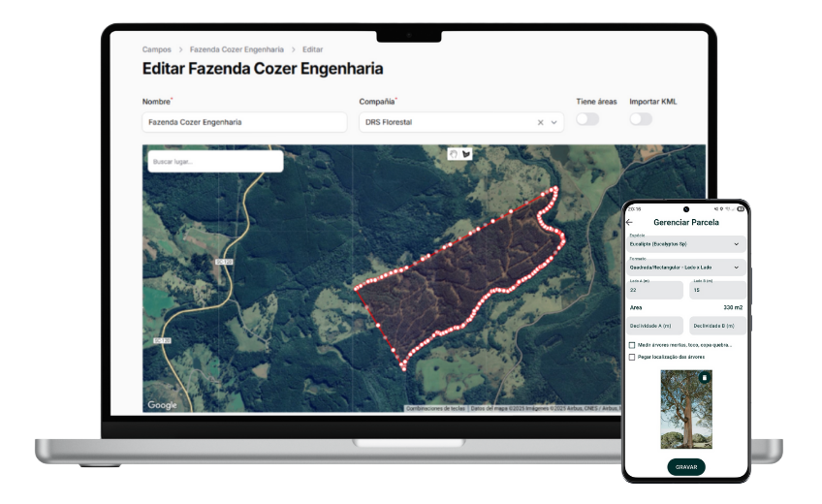
Task: Click the Buscar lugar search field
Action: click(215, 161)
